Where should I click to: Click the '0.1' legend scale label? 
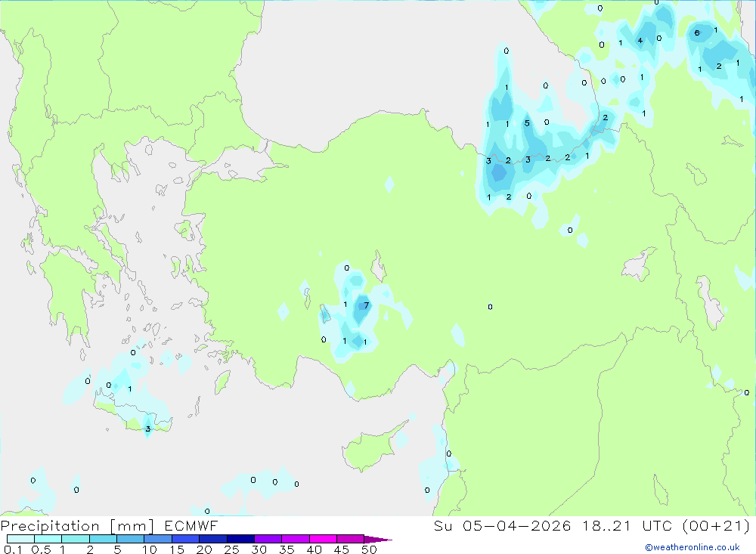pos(13,549)
